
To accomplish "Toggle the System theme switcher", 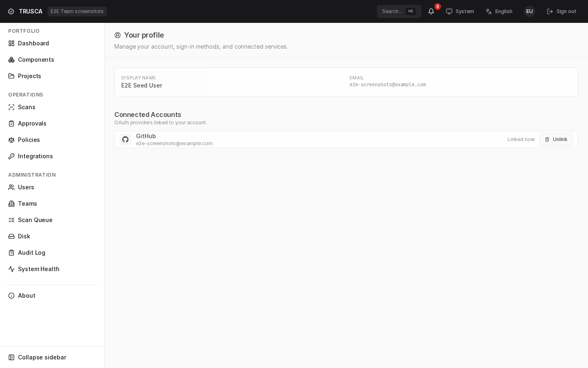I will point(460,11).
